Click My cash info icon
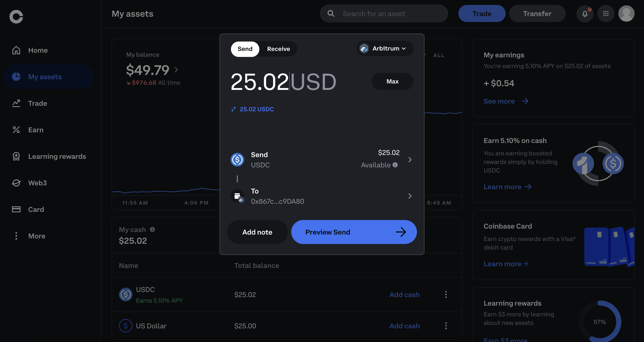 152,229
